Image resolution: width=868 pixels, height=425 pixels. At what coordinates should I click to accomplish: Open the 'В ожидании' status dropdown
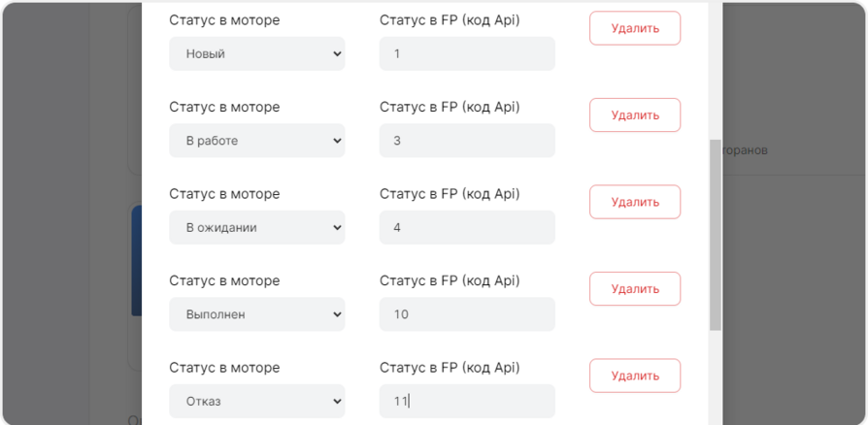tap(256, 228)
